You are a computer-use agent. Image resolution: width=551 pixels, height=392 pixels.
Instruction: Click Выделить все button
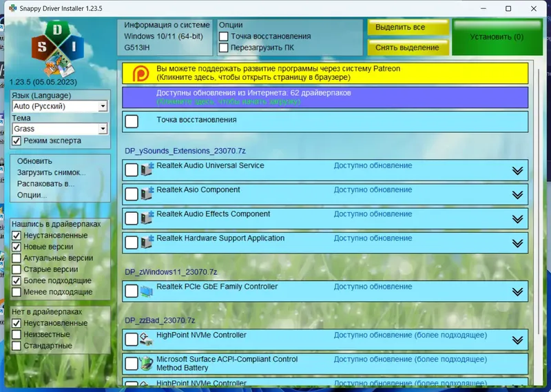point(408,27)
